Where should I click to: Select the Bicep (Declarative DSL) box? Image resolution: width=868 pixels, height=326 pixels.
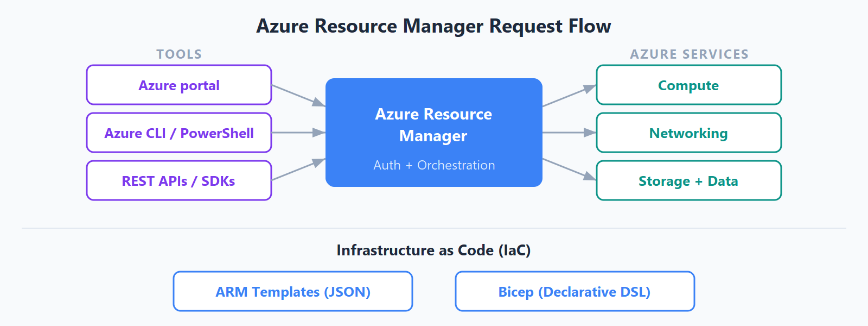point(575,291)
